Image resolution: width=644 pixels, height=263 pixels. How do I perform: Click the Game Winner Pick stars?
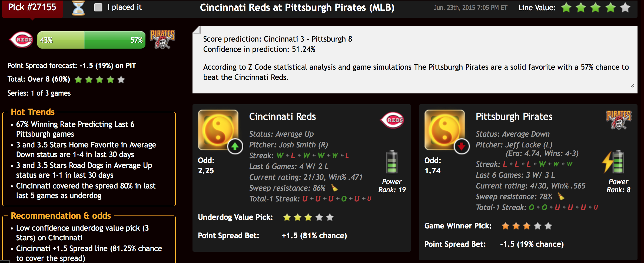[x=527, y=226]
